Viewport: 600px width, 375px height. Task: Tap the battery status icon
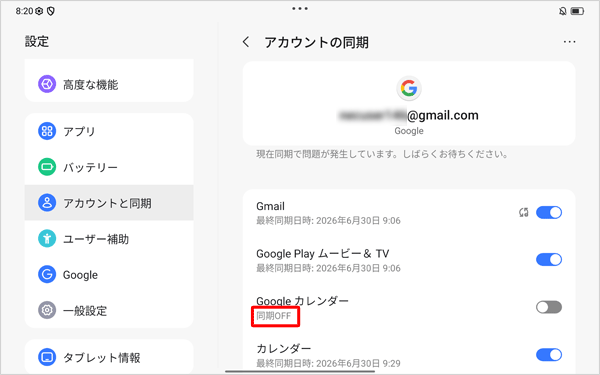pyautogui.click(x=577, y=11)
